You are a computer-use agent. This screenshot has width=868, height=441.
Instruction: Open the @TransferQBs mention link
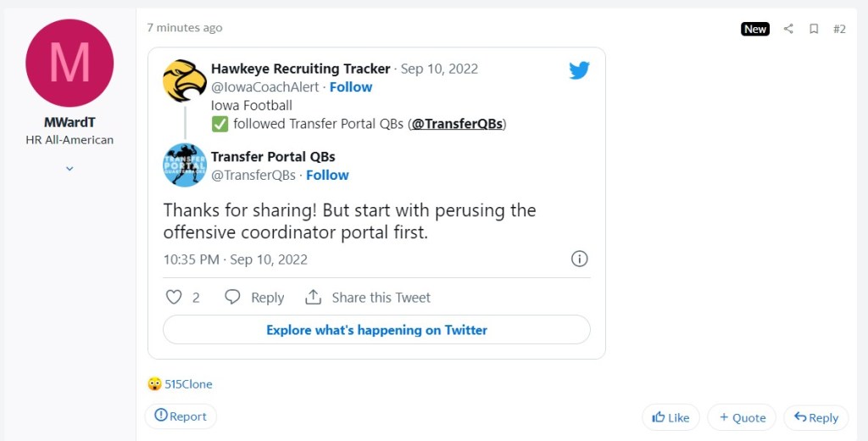458,124
